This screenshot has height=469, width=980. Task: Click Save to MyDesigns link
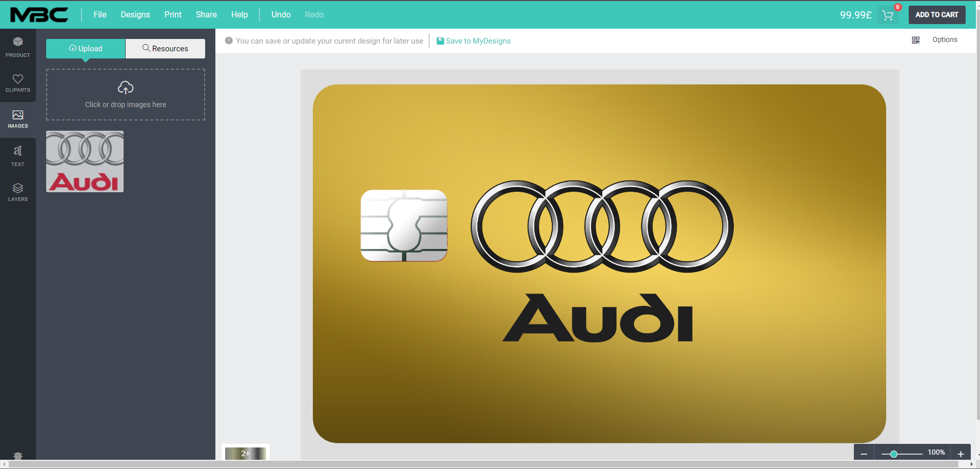point(473,41)
